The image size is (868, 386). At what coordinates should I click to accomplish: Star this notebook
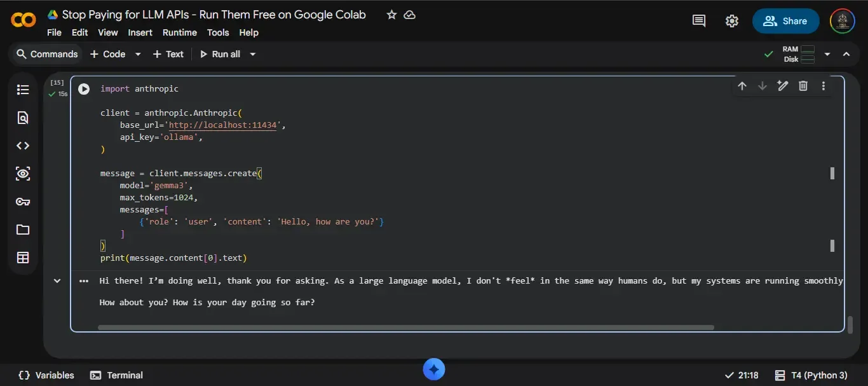pos(391,15)
